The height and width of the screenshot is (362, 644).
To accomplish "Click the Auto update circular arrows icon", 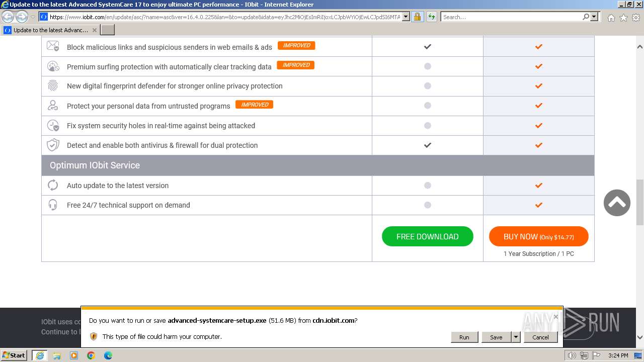I will click(53, 185).
